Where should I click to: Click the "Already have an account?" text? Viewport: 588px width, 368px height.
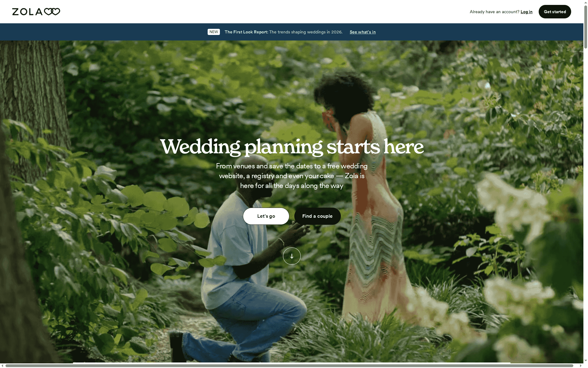(x=495, y=12)
